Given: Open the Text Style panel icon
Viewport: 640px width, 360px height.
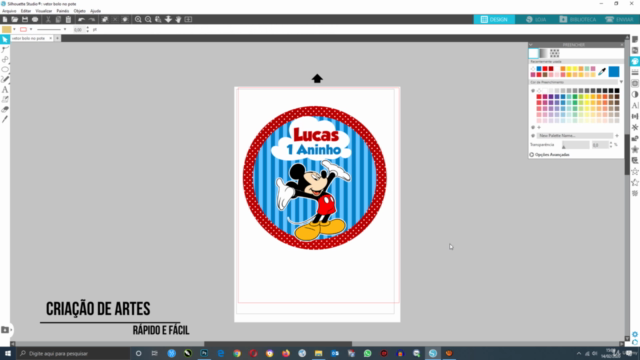Looking at the screenshot, I should [635, 105].
